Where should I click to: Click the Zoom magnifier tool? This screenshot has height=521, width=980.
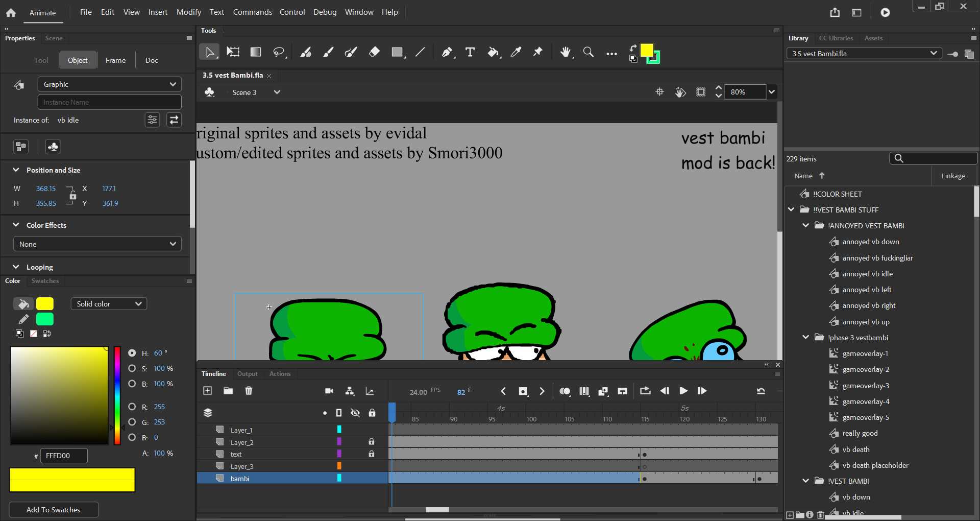tap(589, 52)
